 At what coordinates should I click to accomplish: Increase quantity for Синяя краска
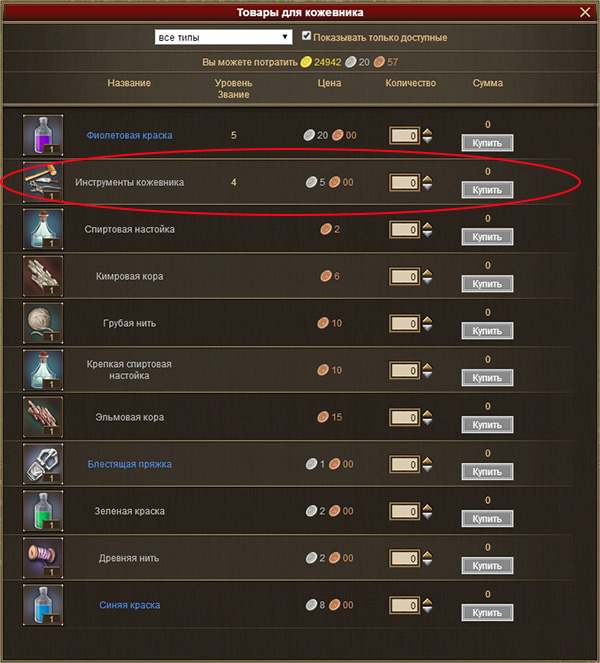[427, 601]
